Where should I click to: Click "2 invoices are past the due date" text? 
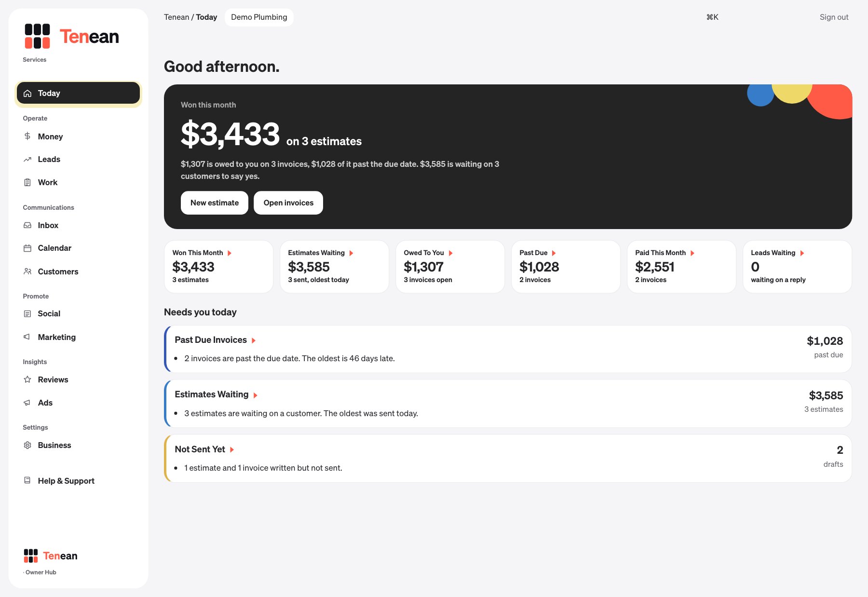point(289,359)
